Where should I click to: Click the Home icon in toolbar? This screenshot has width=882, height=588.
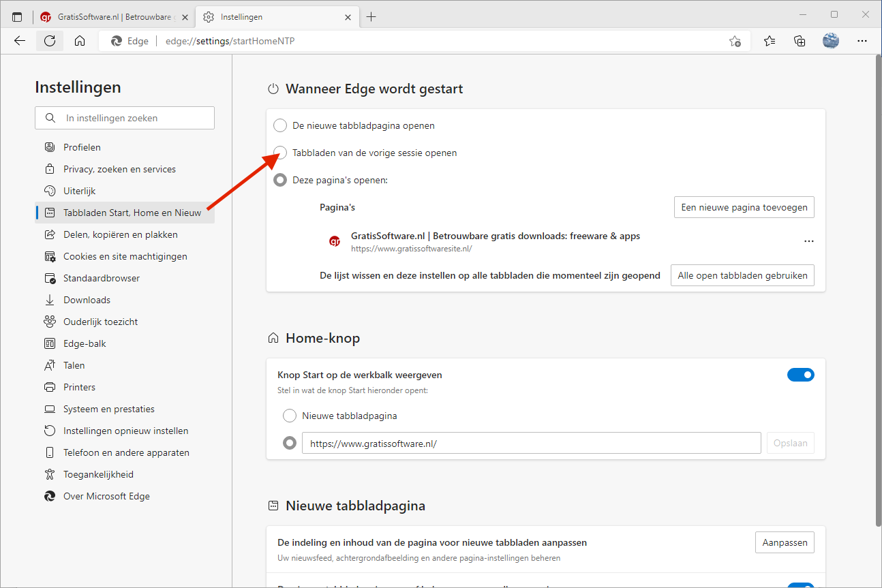[x=80, y=41]
